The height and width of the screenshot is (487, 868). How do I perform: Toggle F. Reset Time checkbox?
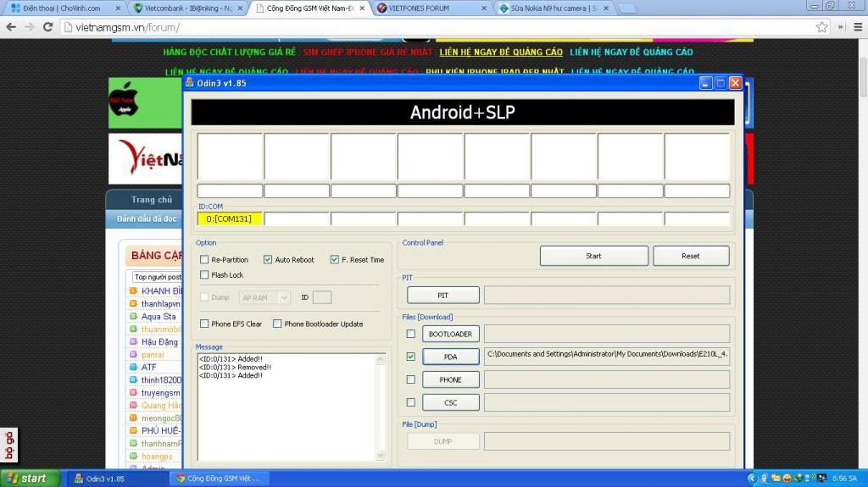[x=334, y=259]
